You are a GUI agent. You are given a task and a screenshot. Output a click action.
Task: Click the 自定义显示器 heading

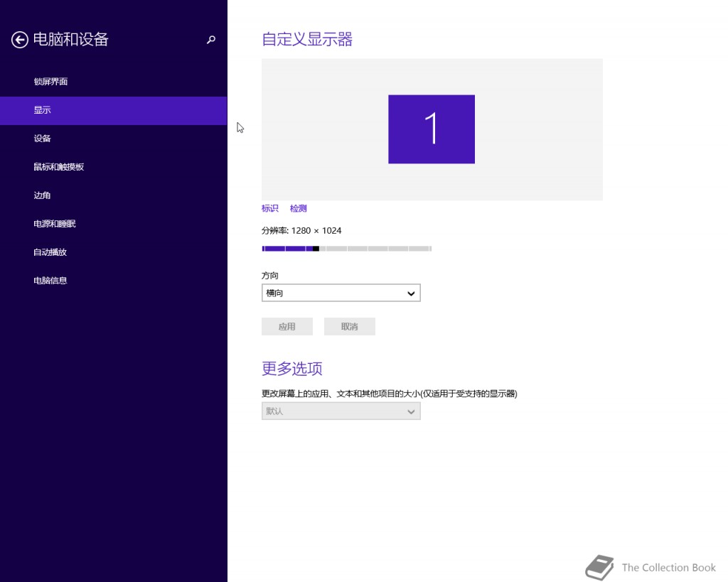pyautogui.click(x=307, y=39)
